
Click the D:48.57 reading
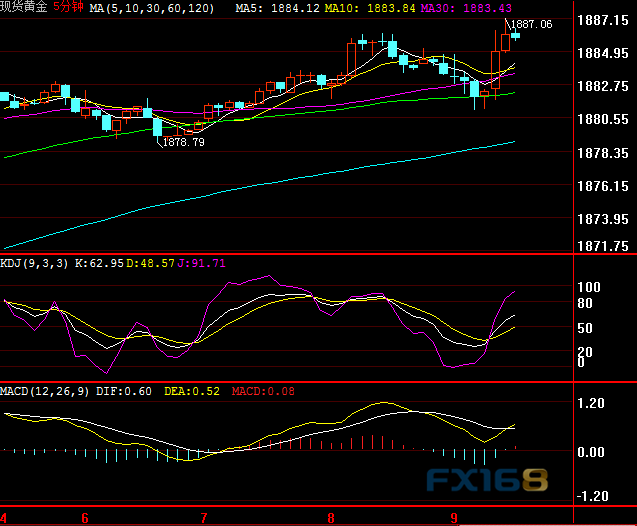click(x=150, y=263)
